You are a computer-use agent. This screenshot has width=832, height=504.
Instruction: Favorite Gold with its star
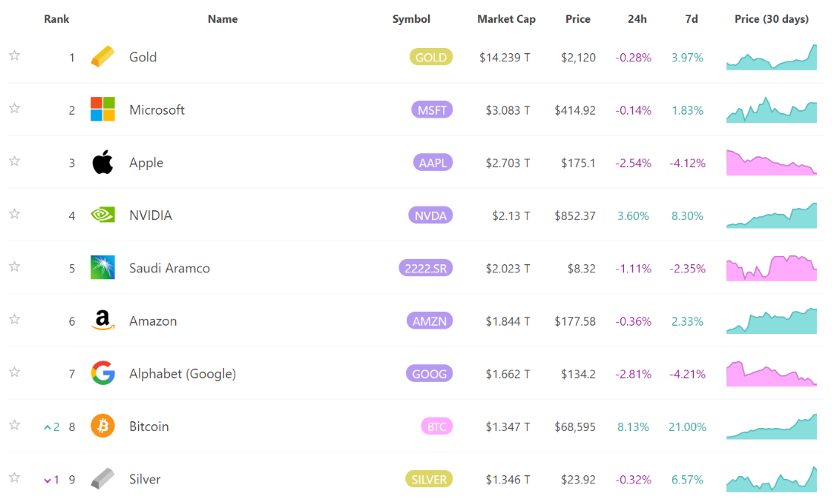point(15,55)
